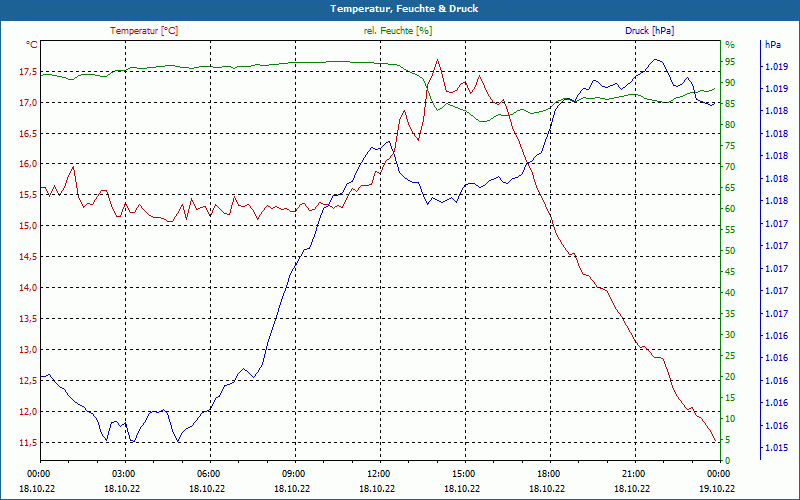The height and width of the screenshot is (500, 800).
Task: Click the chart title Temperatur, Feuchte & Druck
Action: point(404,9)
